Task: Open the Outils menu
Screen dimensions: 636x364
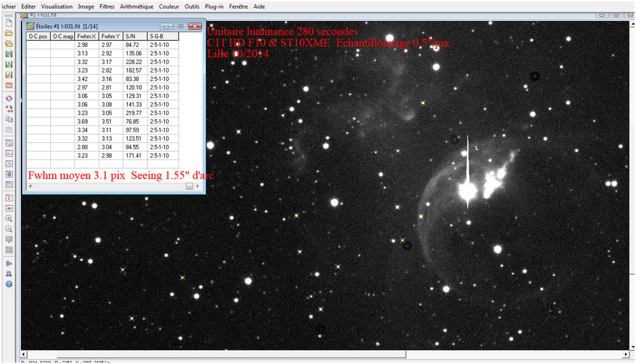Action: pos(192,6)
